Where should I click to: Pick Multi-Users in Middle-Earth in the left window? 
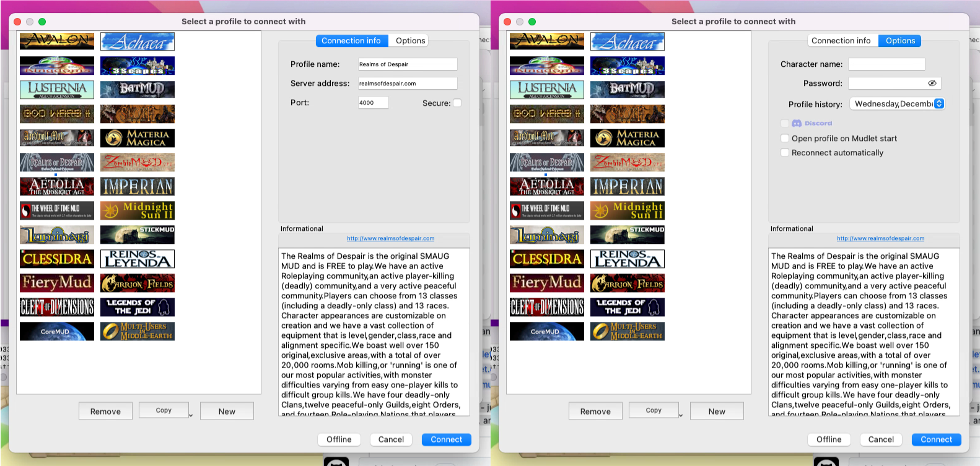(138, 331)
